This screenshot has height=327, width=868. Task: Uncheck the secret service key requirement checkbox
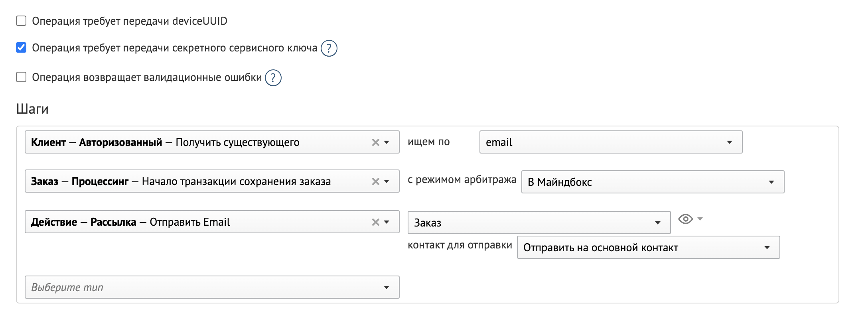21,48
